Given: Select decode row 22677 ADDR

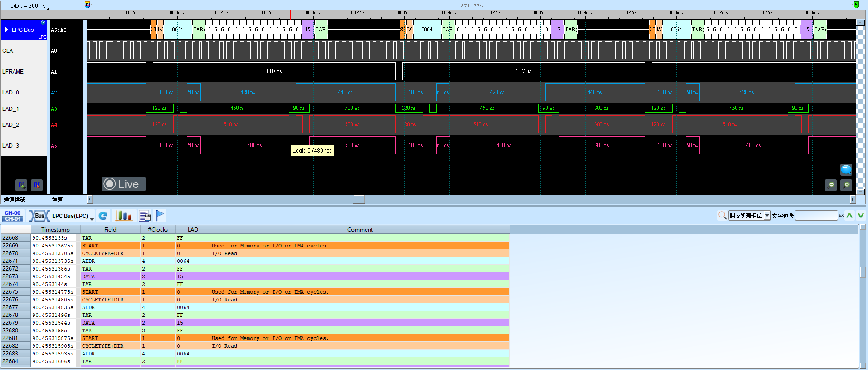Looking at the screenshot, I should click(x=255, y=307).
